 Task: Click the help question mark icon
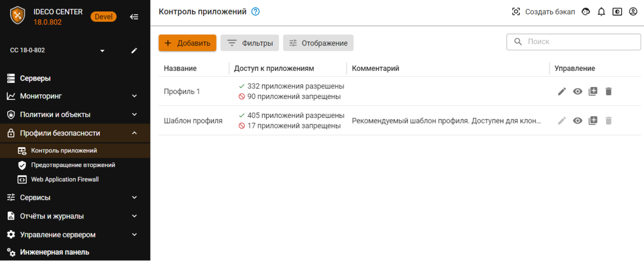(x=255, y=12)
